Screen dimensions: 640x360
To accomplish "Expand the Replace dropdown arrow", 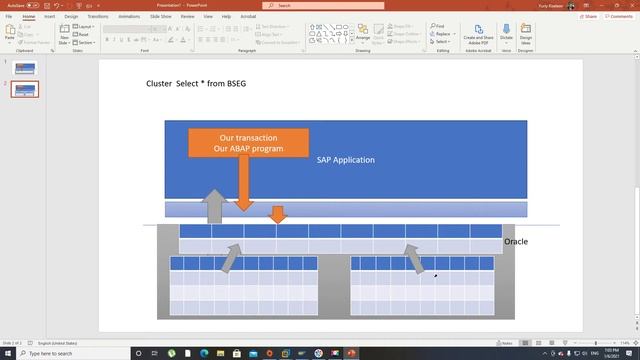I will click(x=454, y=34).
